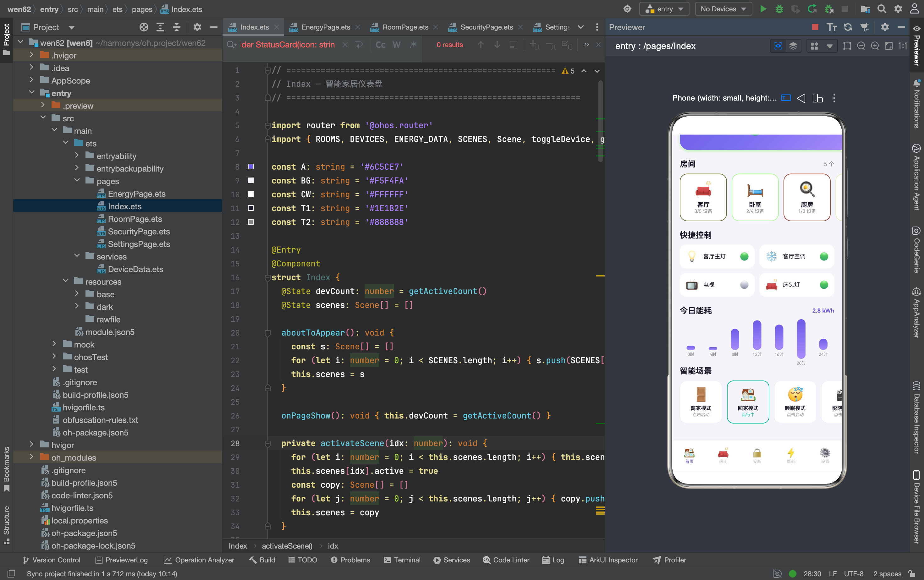Viewport: 924px width, 580px height.
Task: Expand the oh_modules folder
Action: [x=32, y=457]
